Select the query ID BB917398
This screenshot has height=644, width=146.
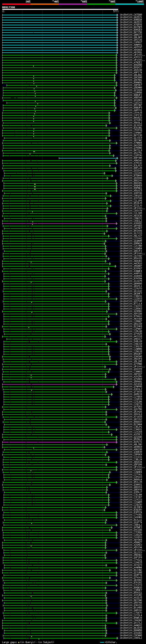click(x=8, y=8)
